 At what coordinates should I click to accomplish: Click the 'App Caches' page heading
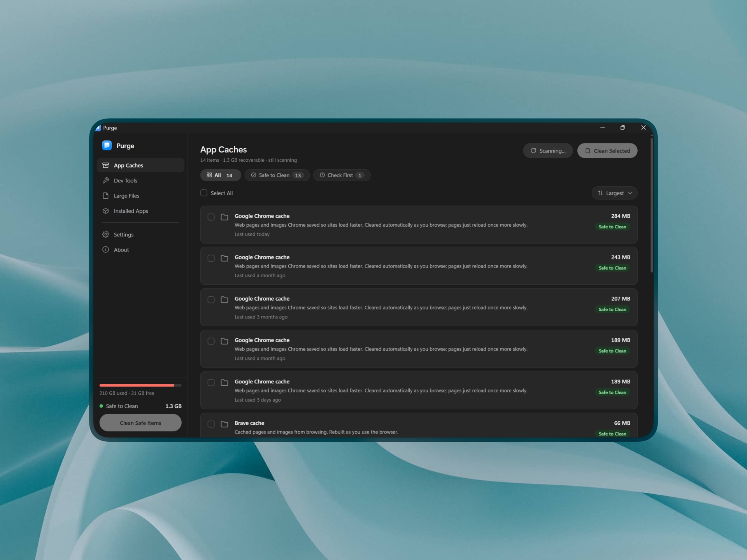[223, 149]
